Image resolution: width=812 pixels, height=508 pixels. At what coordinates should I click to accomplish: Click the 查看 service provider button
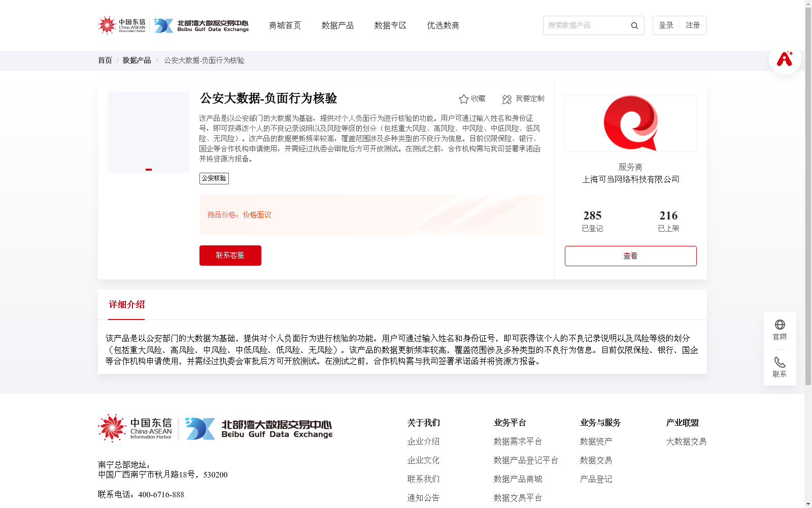tap(630, 256)
